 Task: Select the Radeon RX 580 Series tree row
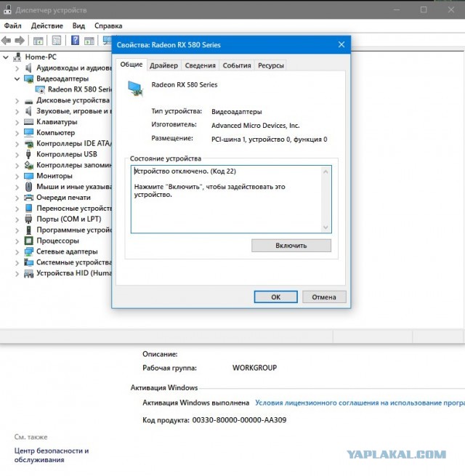74,89
